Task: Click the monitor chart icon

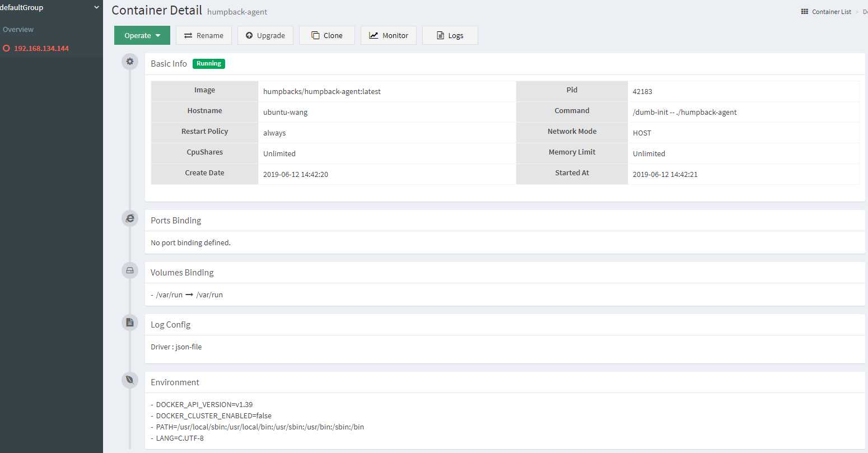Action: pos(374,35)
